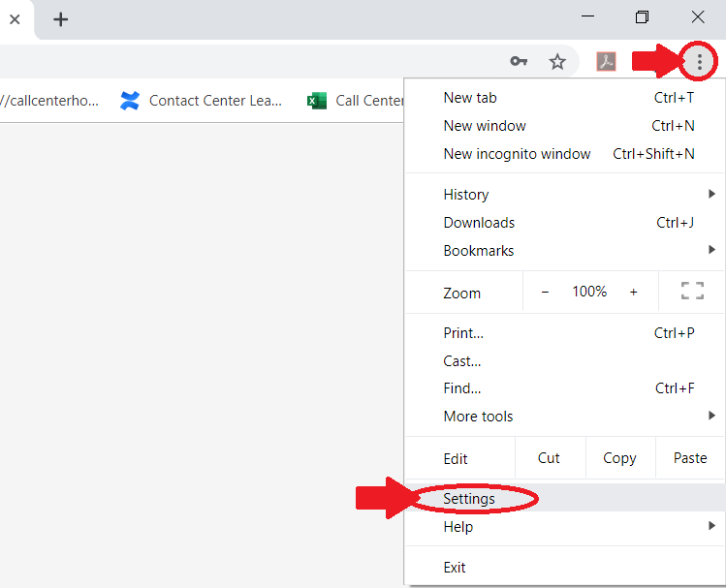The height and width of the screenshot is (588, 726).
Task: Expand the Help submenu
Action: [x=565, y=526]
